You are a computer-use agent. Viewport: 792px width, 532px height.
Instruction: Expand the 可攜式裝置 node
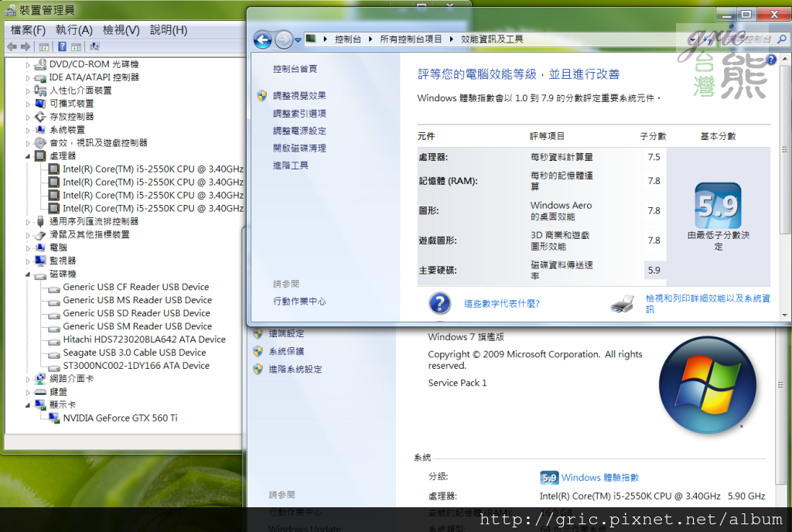point(29,104)
